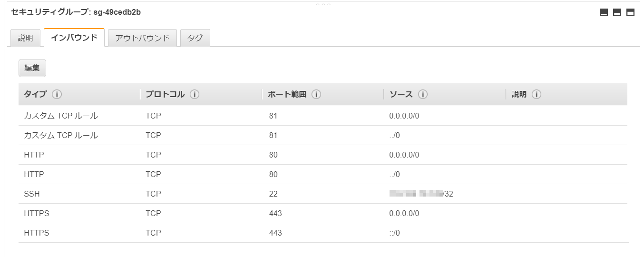This screenshot has width=644, height=257.
Task: Click the カスタム TCP ルール row with 0.0.0.0/0
Action: point(323,116)
